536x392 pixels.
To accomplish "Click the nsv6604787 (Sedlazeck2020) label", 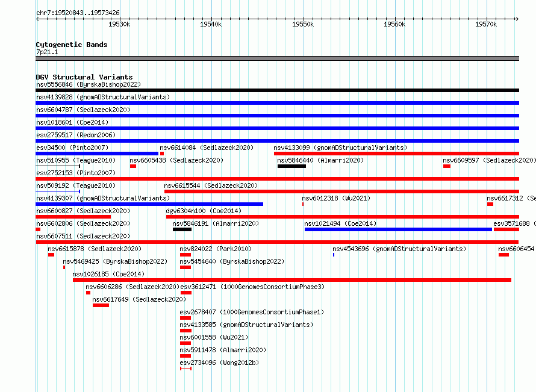I will click(x=83, y=110).
